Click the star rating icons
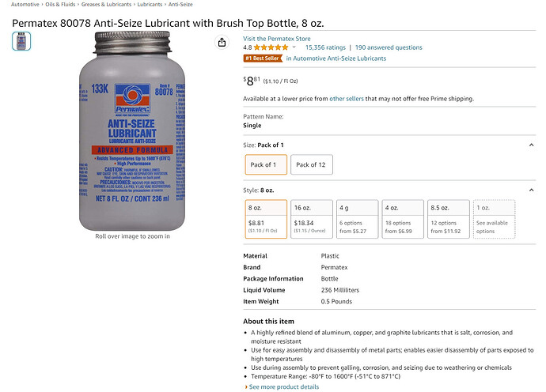 coord(271,47)
